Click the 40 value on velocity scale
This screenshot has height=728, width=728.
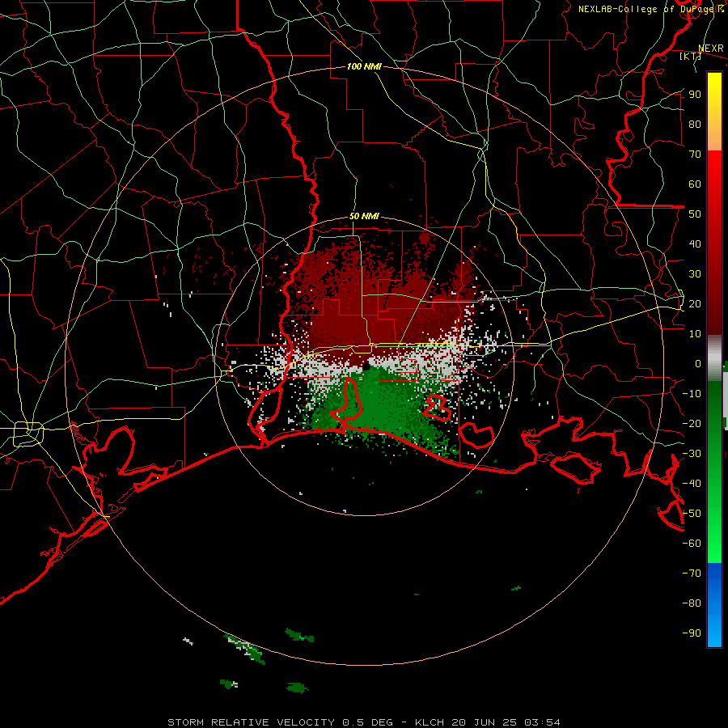(695, 243)
